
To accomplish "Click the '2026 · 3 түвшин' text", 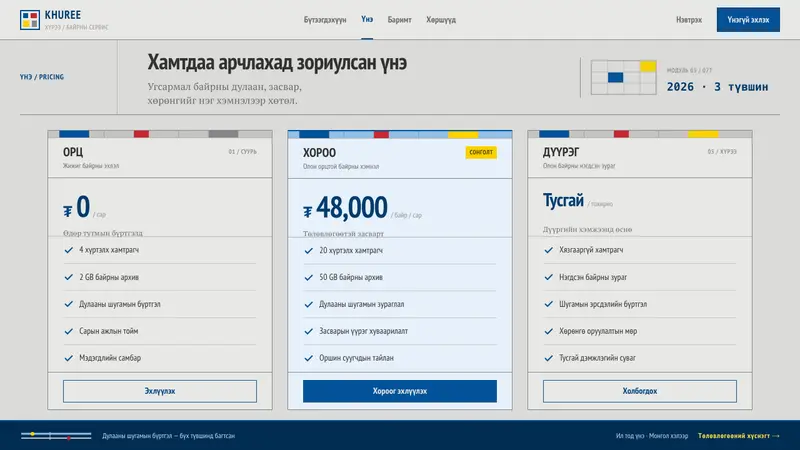I will (x=717, y=87).
